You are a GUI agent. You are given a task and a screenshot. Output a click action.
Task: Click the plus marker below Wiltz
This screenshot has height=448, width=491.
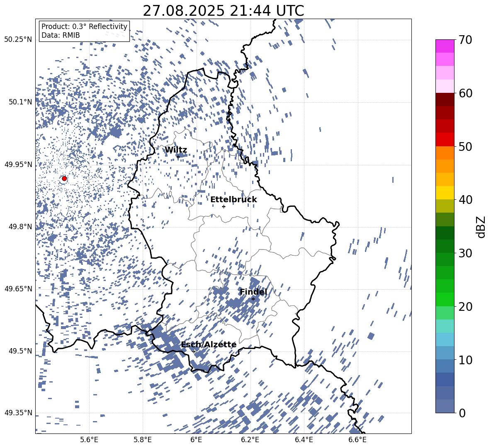178,157
